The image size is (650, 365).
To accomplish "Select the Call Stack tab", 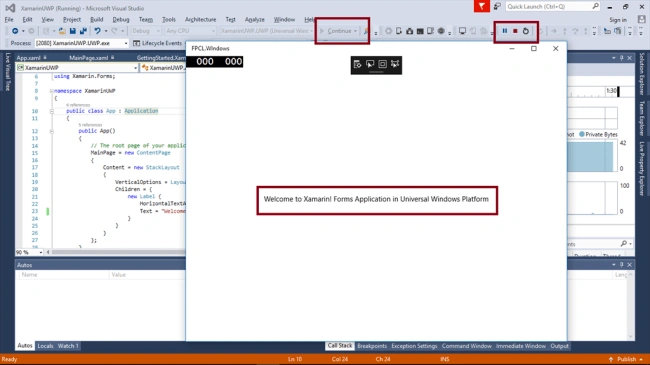I will click(x=340, y=346).
